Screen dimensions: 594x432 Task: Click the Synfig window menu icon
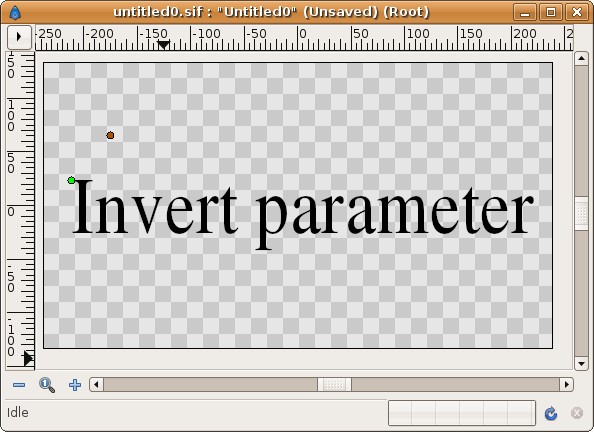15,13
